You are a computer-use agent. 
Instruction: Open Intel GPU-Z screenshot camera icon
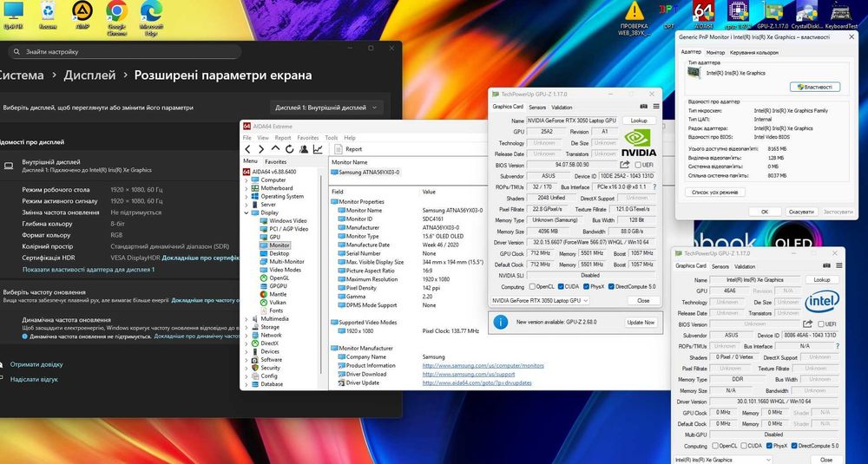(827, 266)
